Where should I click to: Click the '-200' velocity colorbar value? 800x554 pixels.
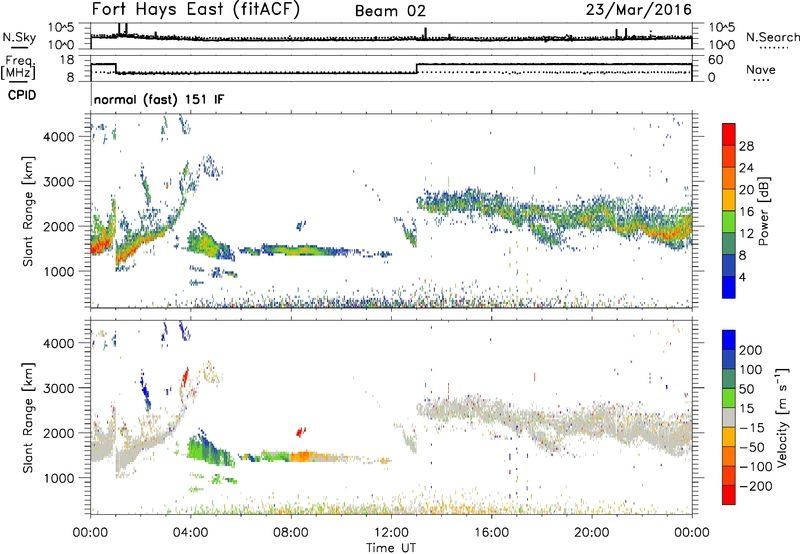755,486
